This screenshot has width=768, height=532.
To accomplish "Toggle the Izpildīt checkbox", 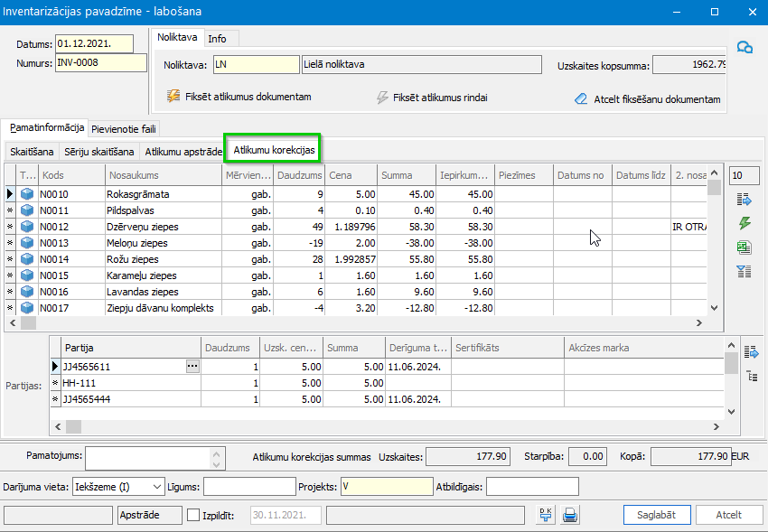I will click(192, 515).
